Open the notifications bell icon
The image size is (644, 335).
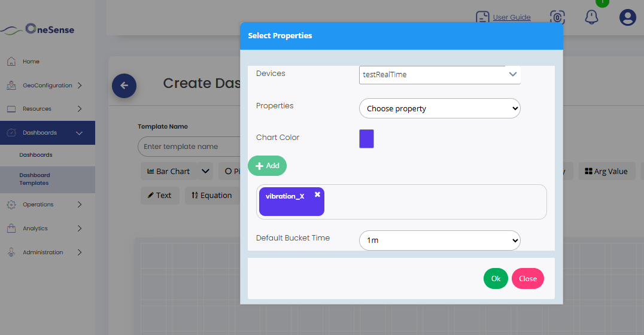point(591,17)
